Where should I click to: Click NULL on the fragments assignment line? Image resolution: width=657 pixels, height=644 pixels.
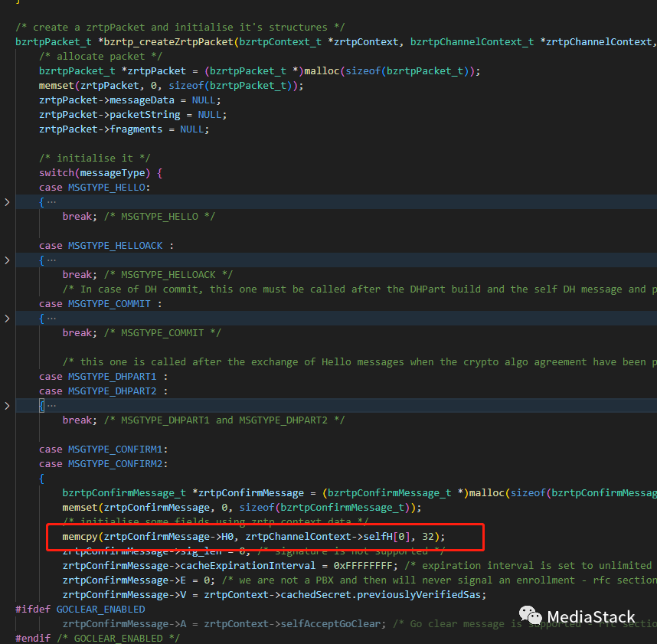point(194,129)
